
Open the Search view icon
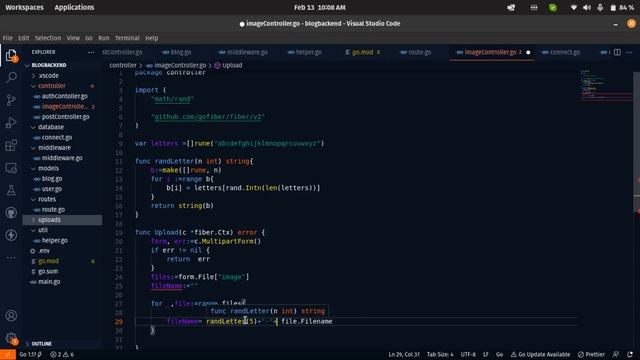(11, 77)
